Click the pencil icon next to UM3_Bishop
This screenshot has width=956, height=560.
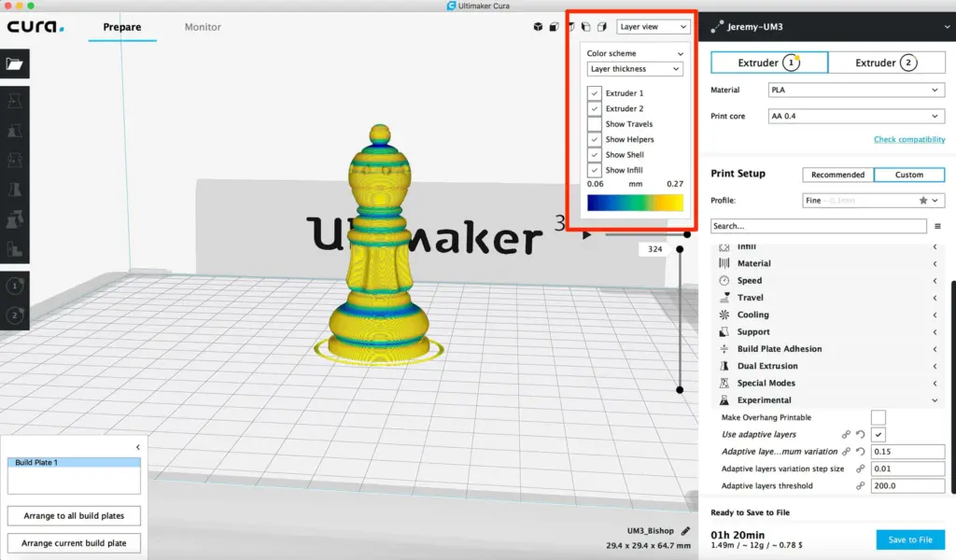click(x=686, y=529)
